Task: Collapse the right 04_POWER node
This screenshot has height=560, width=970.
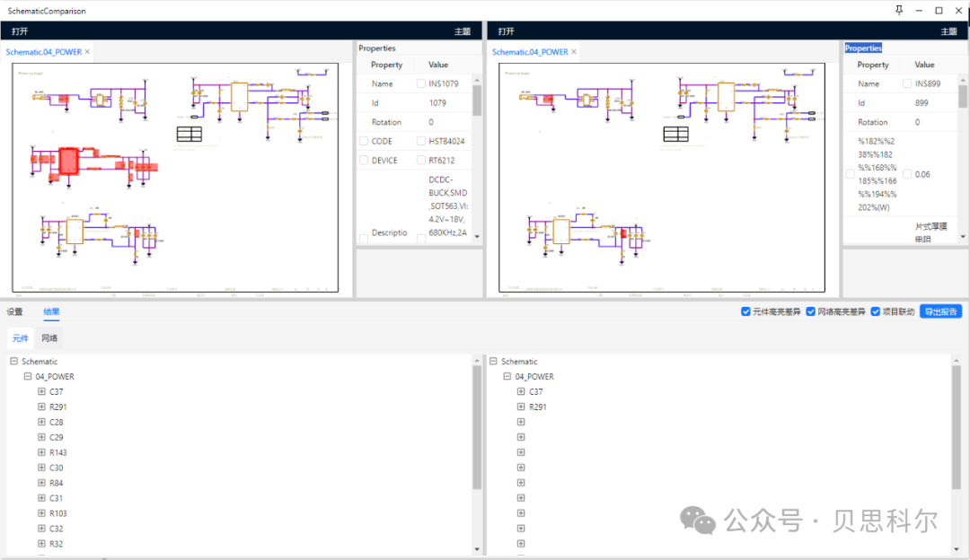Action: coord(507,376)
